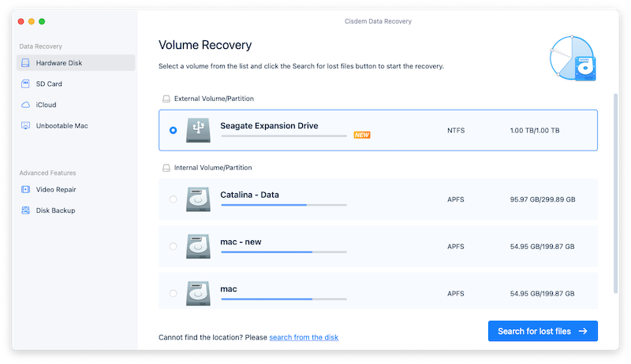Image resolution: width=631 pixels, height=364 pixels.
Task: Click the SD Card icon in sidebar
Action: [25, 84]
